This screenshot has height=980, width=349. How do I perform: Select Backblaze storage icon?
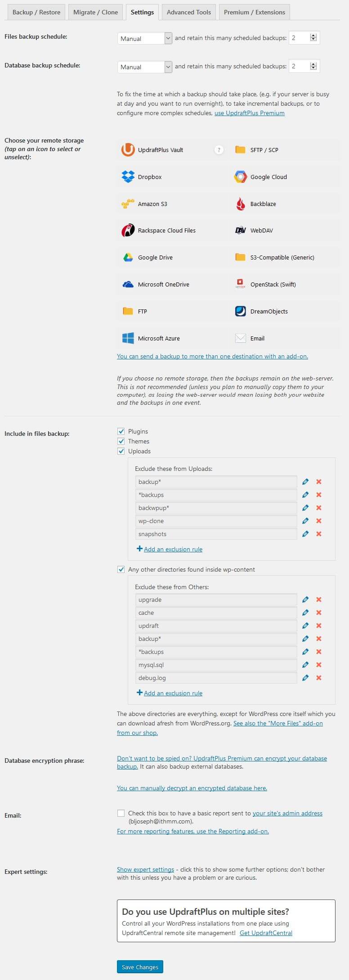[x=240, y=204]
